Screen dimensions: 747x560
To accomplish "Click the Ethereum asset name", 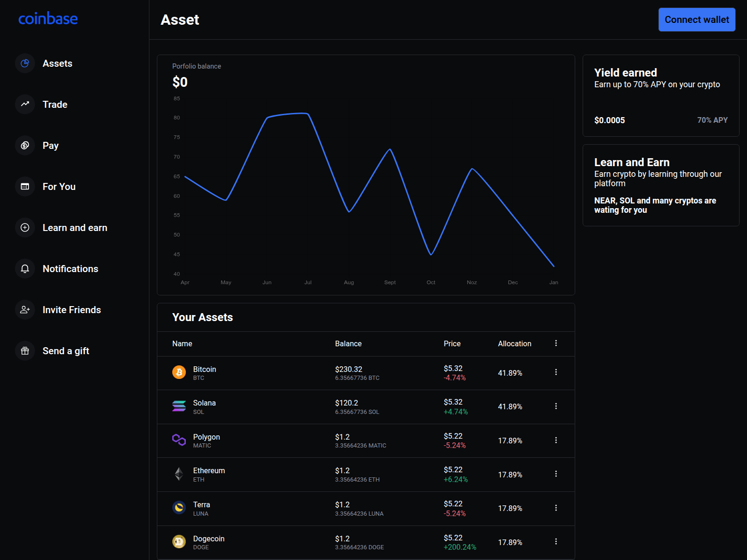I will coord(209,471).
